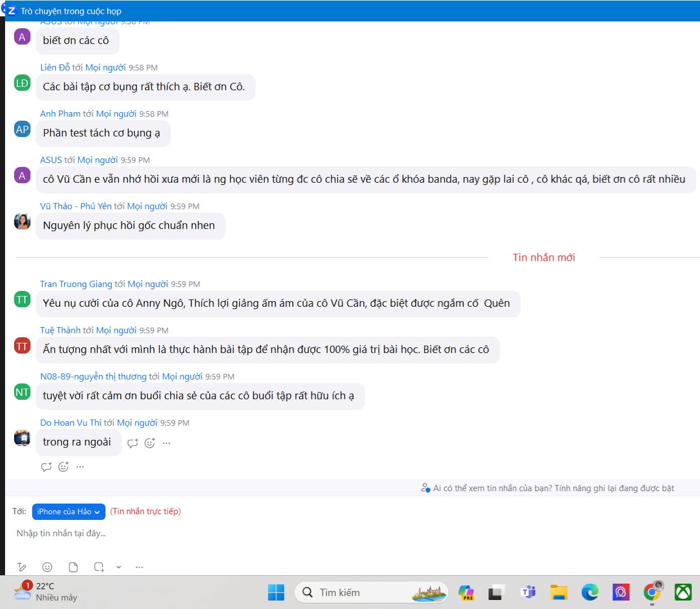Click the reply icon beneath the 'trong ra ngoài' bubble
Image resolution: width=700 pixels, height=609 pixels.
46,467
